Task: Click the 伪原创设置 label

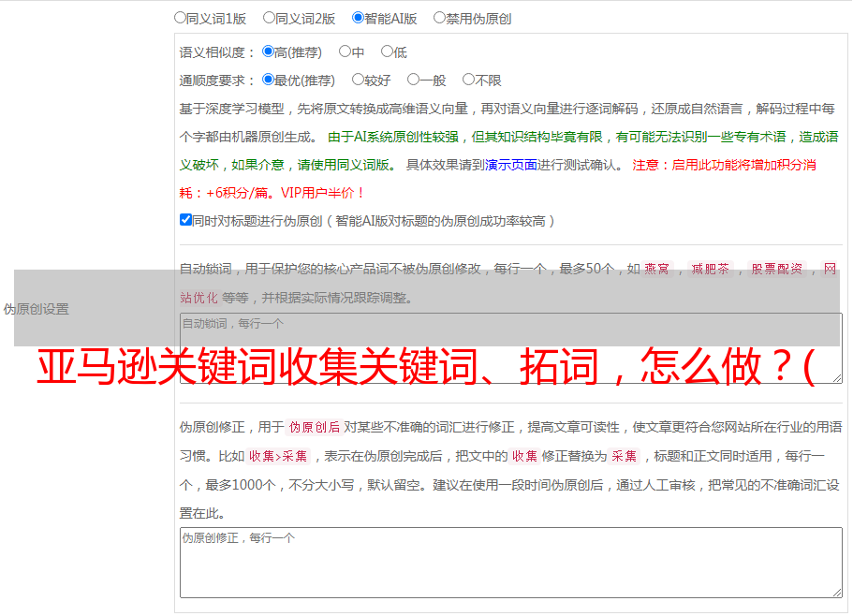Action: [x=36, y=309]
